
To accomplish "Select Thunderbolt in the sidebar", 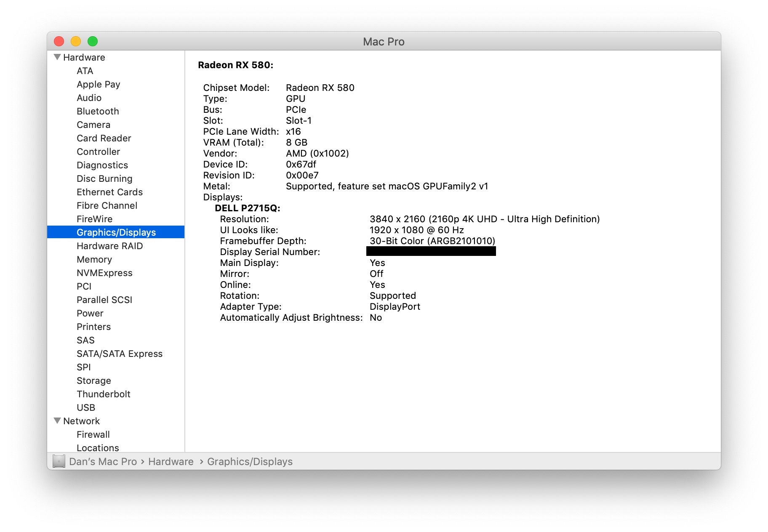I will tap(104, 394).
